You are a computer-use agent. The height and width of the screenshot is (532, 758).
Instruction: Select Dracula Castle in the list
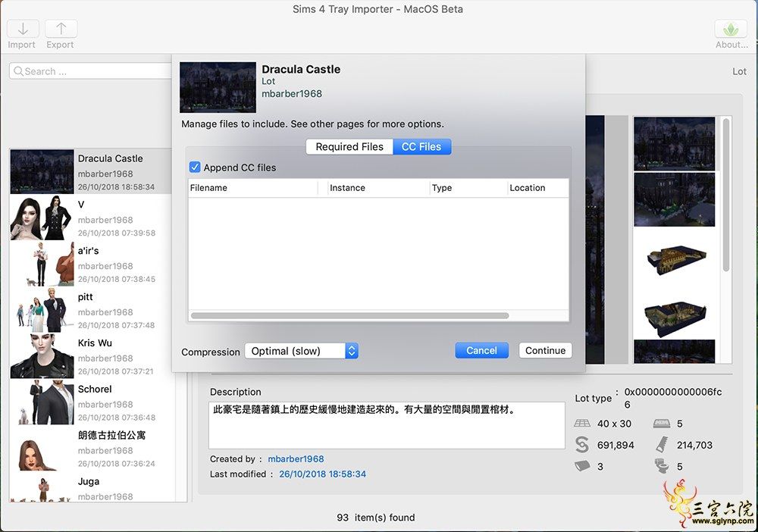tap(90, 171)
